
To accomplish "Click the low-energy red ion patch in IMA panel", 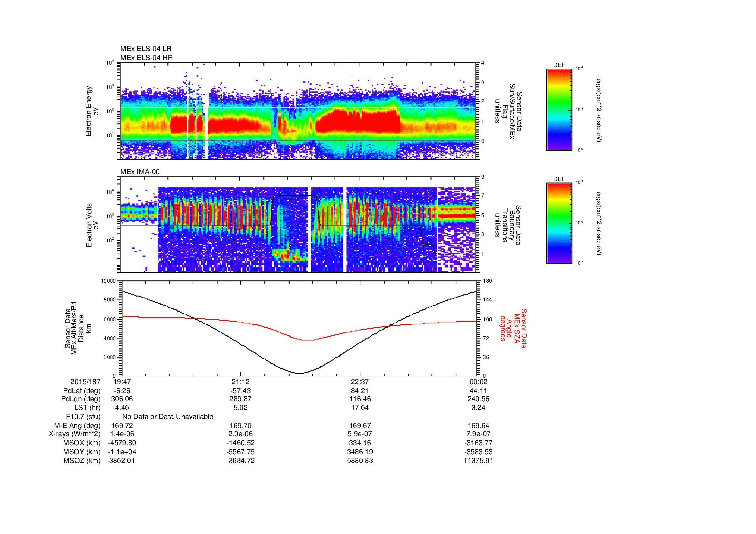I will point(290,255).
